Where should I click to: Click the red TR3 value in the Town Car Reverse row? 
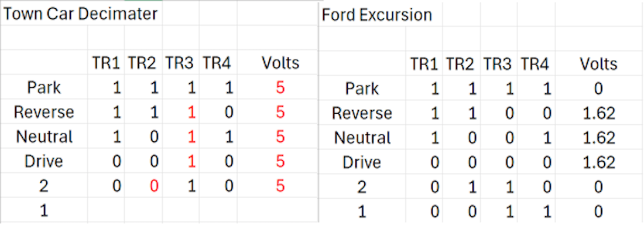191,112
